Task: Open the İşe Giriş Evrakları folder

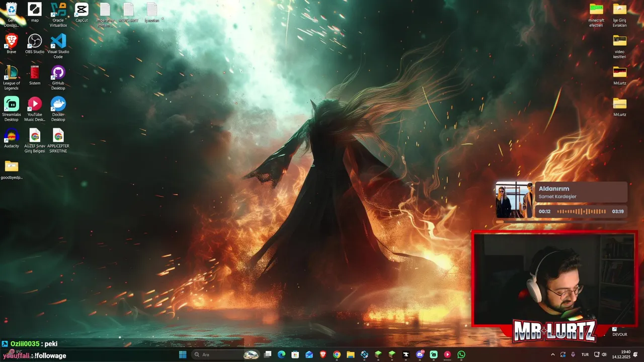Action: coord(620,15)
